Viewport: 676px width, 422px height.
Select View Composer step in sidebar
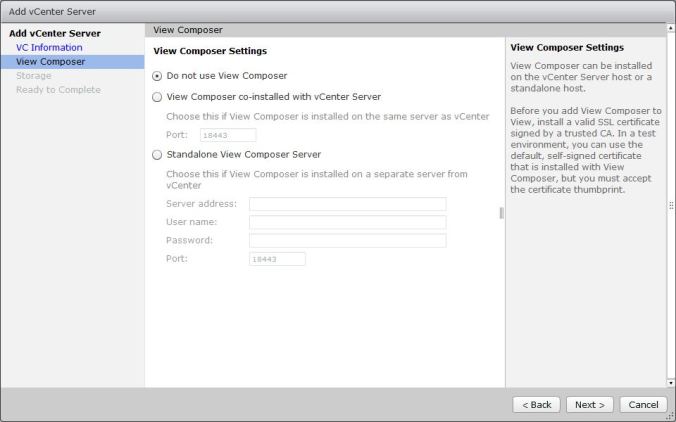pyautogui.click(x=50, y=62)
